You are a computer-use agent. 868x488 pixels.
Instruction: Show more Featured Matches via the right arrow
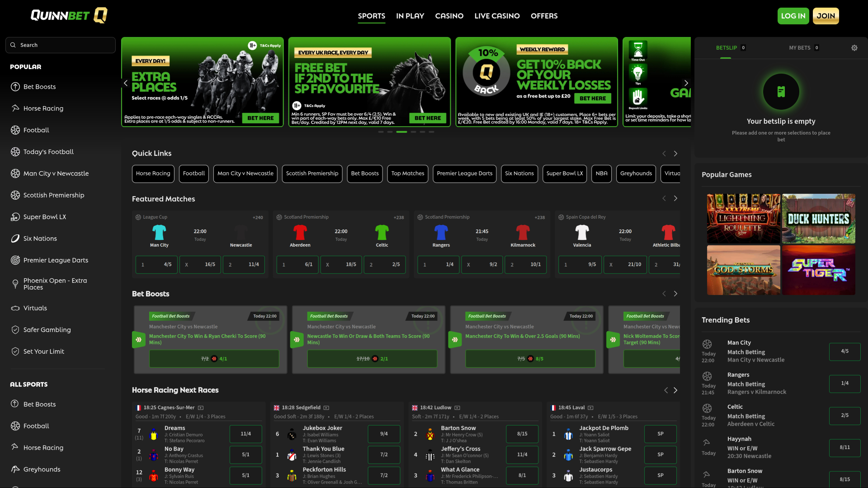point(675,198)
